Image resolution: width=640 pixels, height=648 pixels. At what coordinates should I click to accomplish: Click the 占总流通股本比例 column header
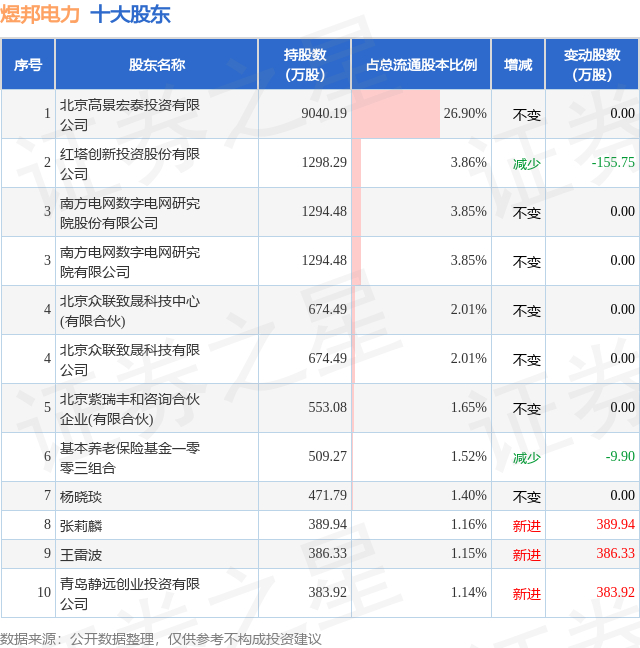(421, 65)
